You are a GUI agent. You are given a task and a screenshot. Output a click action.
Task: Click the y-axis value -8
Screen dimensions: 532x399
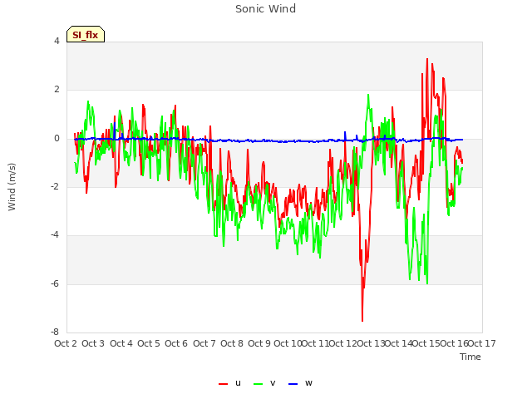click(x=55, y=332)
